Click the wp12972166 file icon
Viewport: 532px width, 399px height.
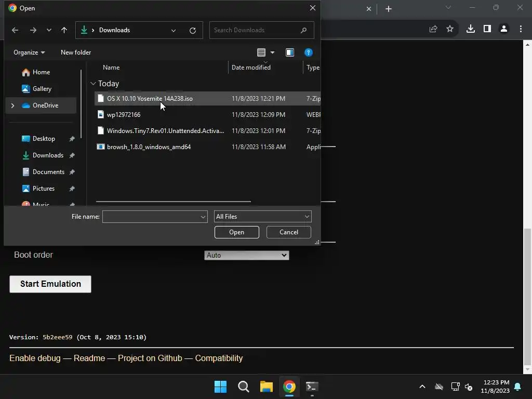click(x=100, y=115)
